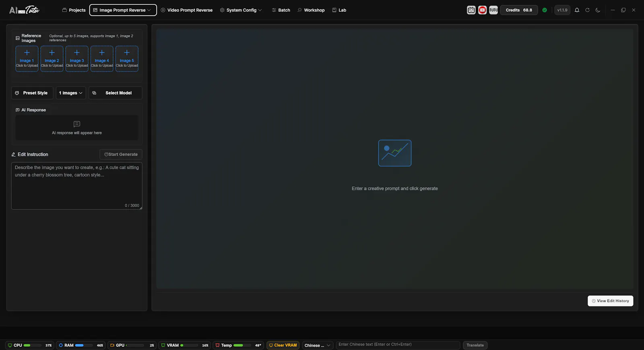Click the GPU monitor icon

coord(112,345)
